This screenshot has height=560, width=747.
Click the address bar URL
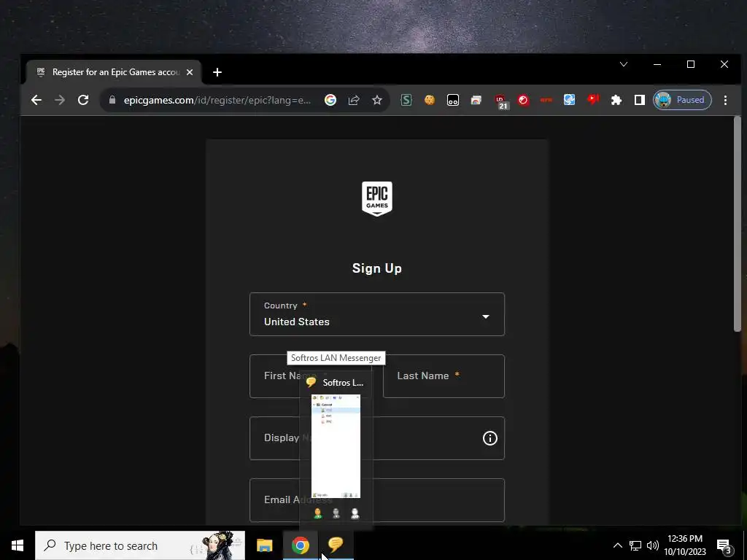217,100
